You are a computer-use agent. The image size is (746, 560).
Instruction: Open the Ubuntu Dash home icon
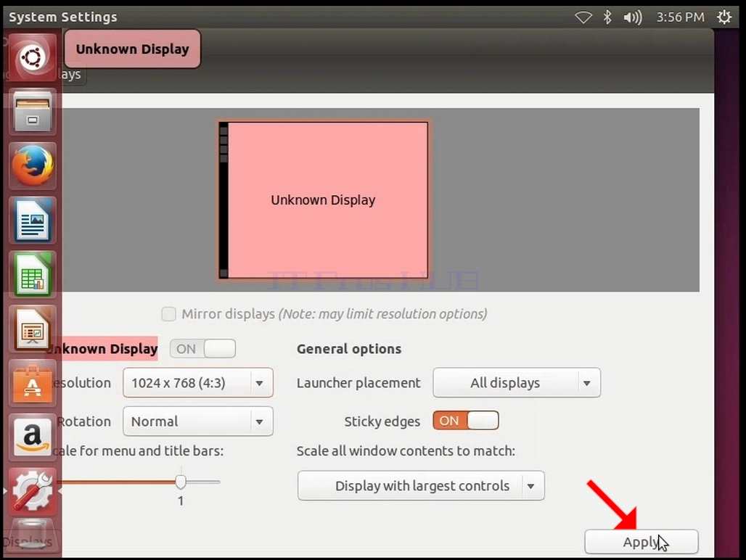coord(33,57)
